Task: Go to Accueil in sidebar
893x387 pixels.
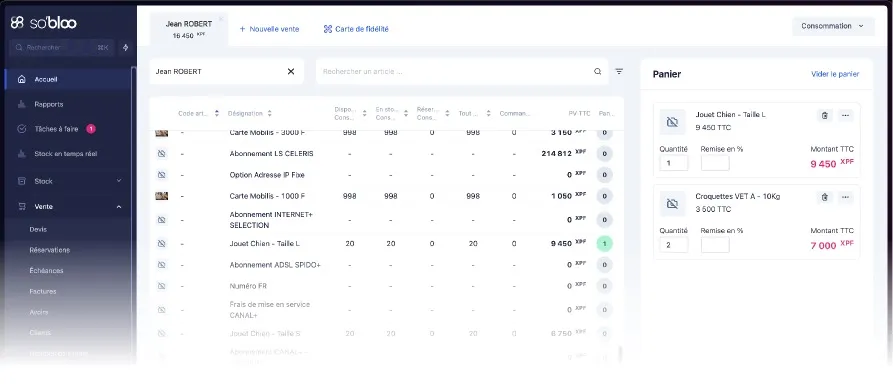Action: pyautogui.click(x=67, y=80)
